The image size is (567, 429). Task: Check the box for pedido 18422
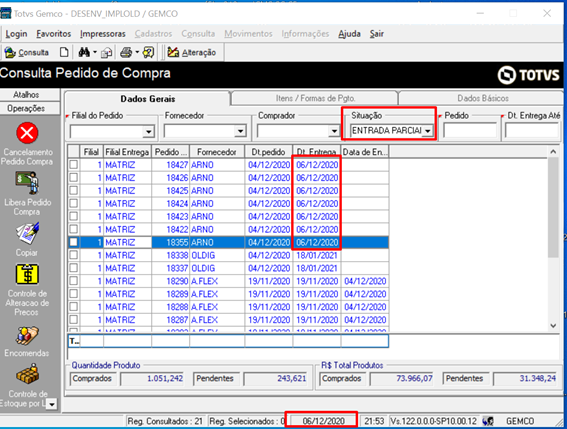[x=74, y=229]
